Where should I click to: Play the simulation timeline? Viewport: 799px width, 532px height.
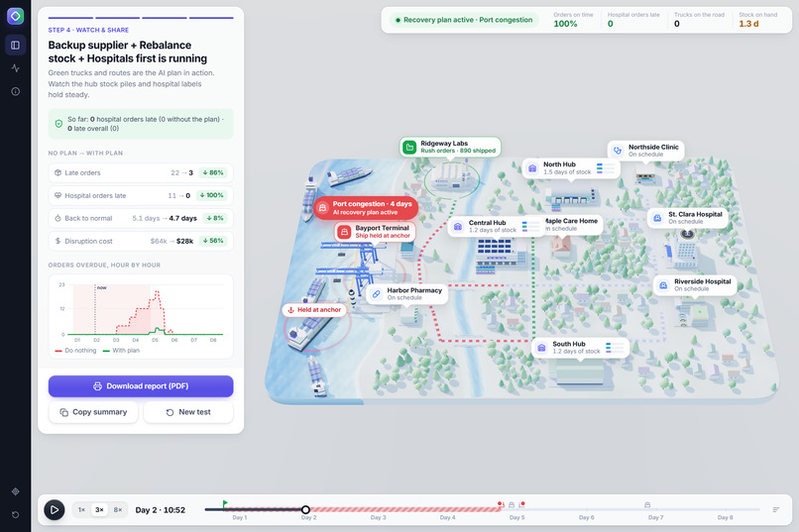tap(54, 509)
